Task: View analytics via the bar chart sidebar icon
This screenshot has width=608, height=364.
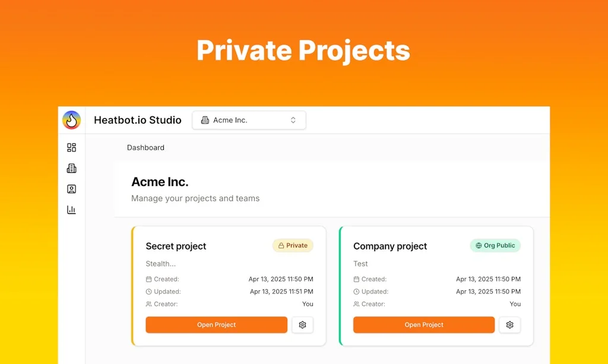Action: pos(71,210)
